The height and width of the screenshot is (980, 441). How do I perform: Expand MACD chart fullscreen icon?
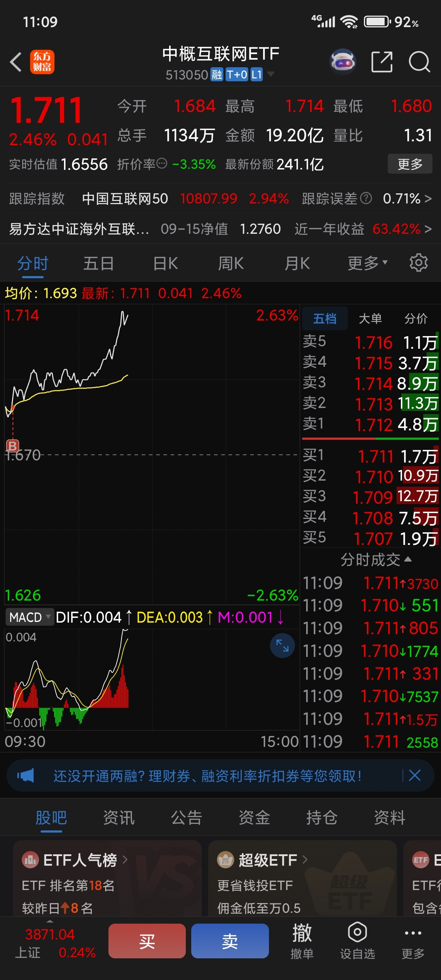click(282, 645)
